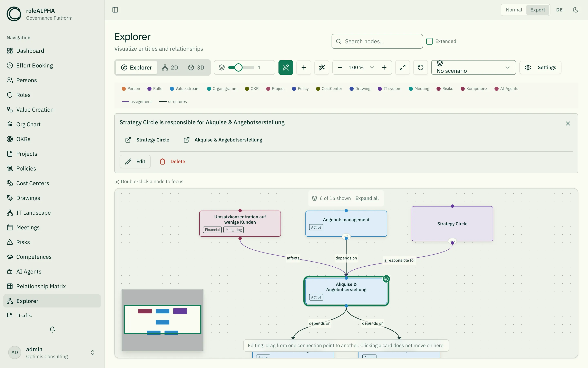
Task: Click the Edit relationship button
Action: click(135, 161)
